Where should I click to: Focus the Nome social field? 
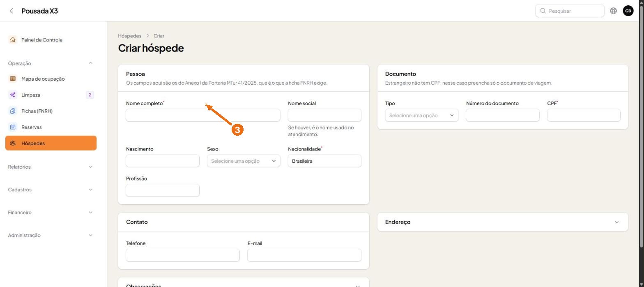click(324, 115)
